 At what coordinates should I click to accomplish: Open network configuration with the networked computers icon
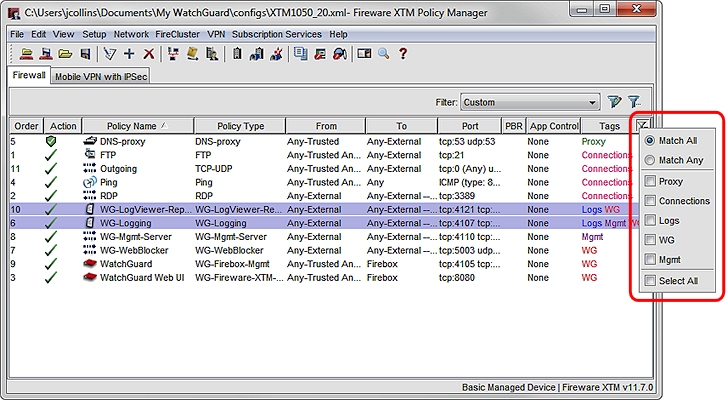pos(173,54)
